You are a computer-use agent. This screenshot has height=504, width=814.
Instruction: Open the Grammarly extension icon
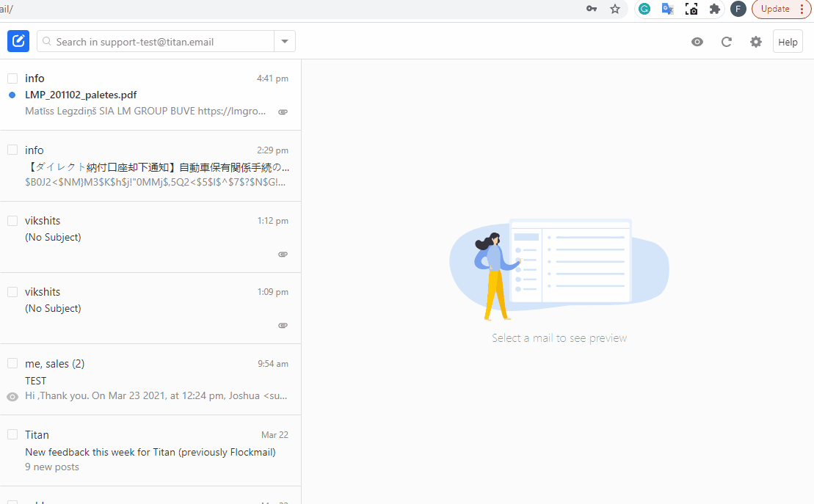click(x=644, y=9)
